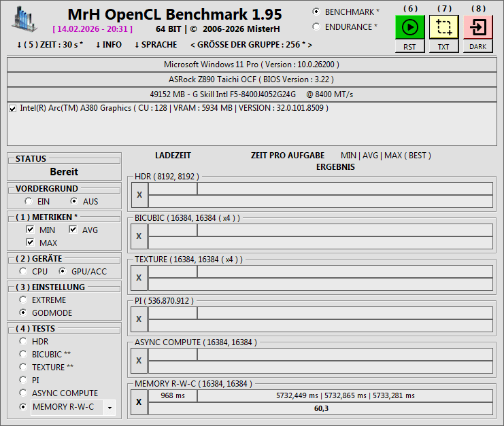This screenshot has width=504, height=426.
Task: Choose GODMODE setting
Action: click(x=23, y=313)
